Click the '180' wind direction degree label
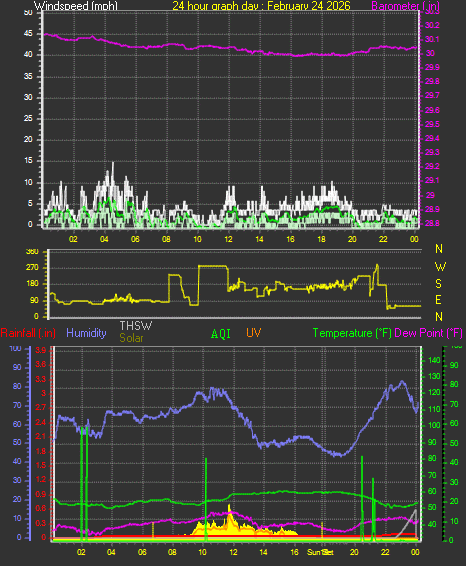 pyautogui.click(x=32, y=284)
